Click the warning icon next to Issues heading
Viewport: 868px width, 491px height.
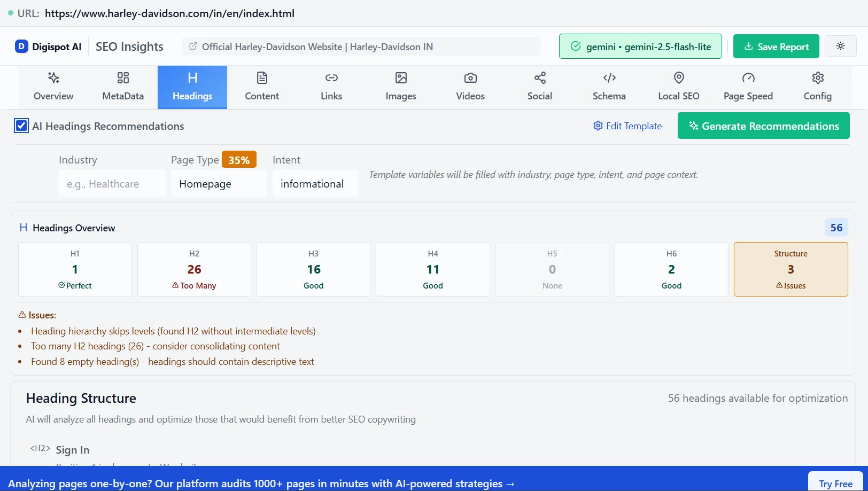point(22,315)
